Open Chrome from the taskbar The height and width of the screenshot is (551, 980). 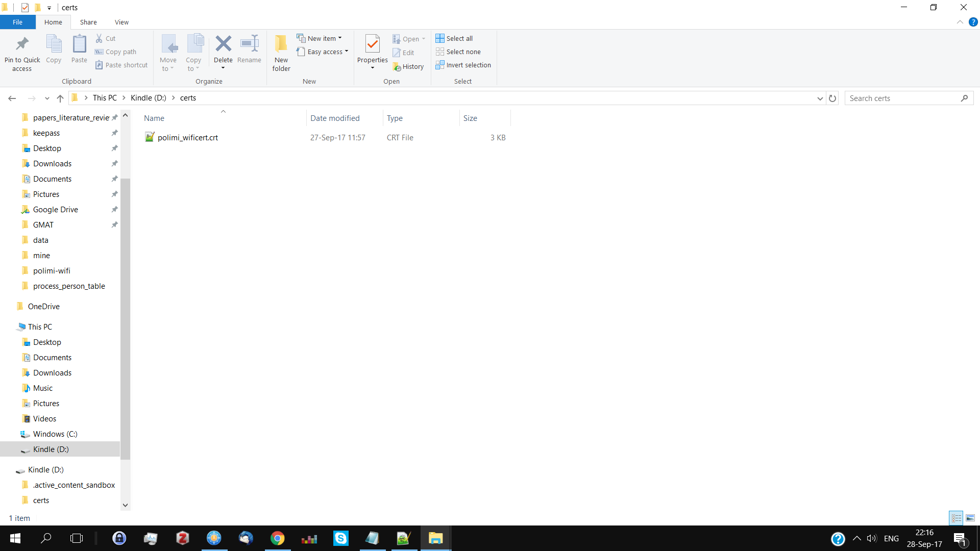pos(277,538)
